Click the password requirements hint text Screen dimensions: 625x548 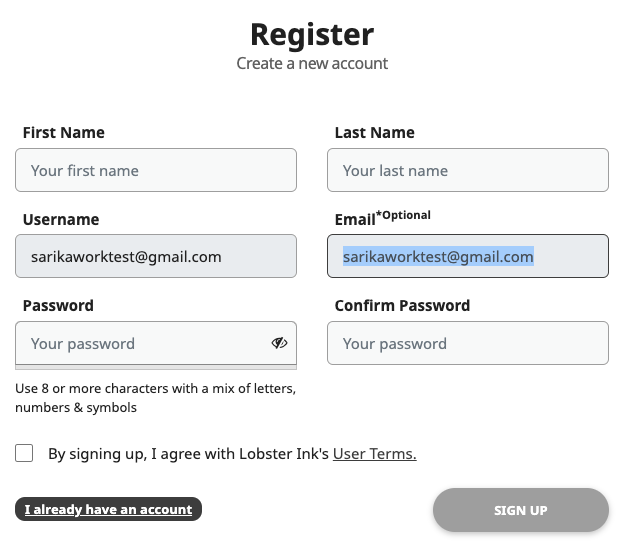tap(155, 398)
